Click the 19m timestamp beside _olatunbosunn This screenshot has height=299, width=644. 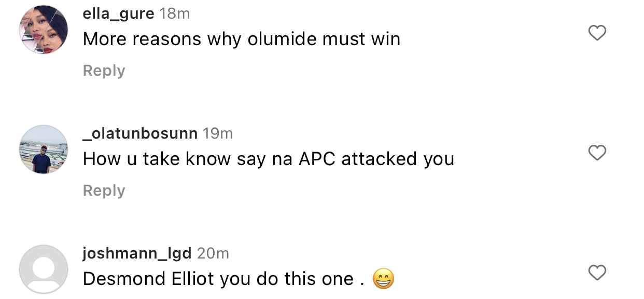pos(218,133)
